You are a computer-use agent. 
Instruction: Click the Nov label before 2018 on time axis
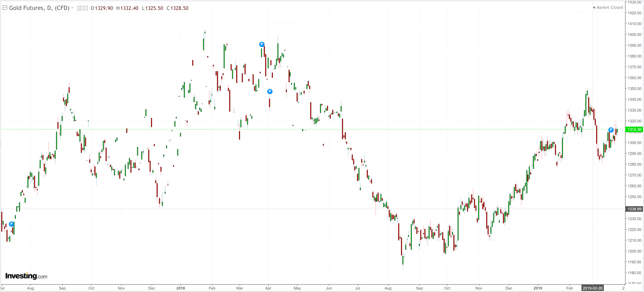(121, 288)
